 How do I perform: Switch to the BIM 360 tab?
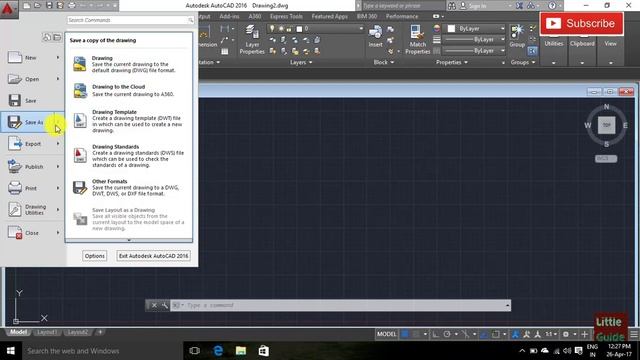pos(367,16)
